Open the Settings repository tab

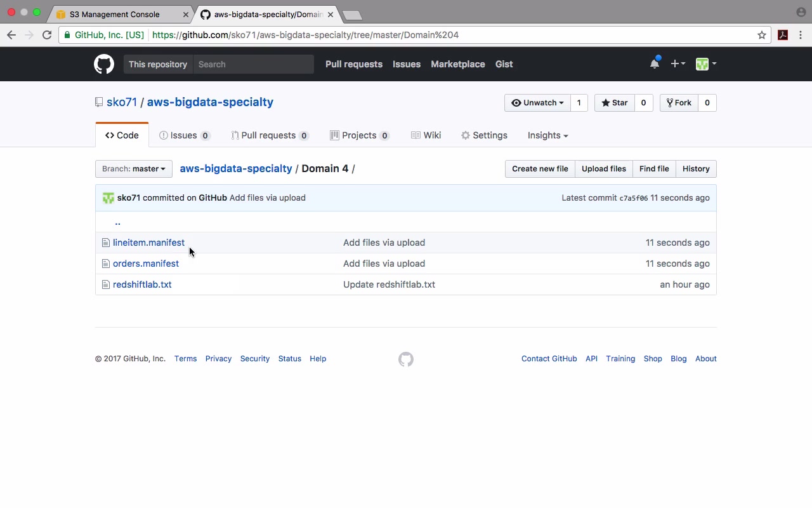pos(484,135)
